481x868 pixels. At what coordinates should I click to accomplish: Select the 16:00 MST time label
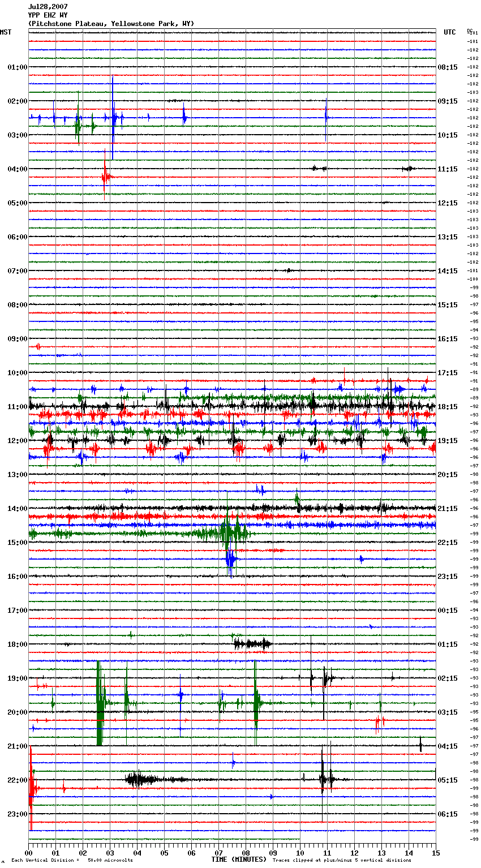click(x=18, y=577)
